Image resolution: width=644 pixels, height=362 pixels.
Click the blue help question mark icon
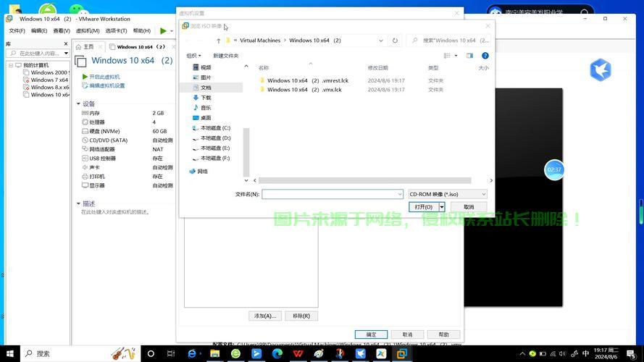pos(485,56)
